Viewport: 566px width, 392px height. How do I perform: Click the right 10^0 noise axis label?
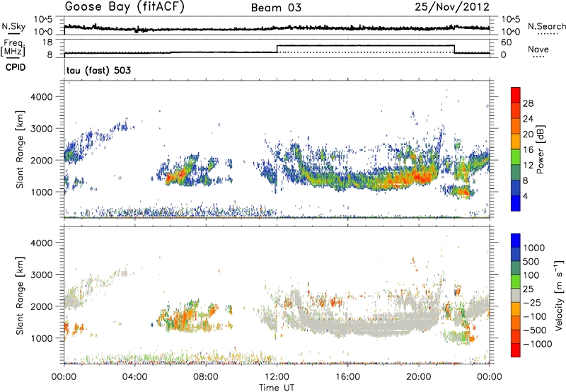click(x=510, y=32)
